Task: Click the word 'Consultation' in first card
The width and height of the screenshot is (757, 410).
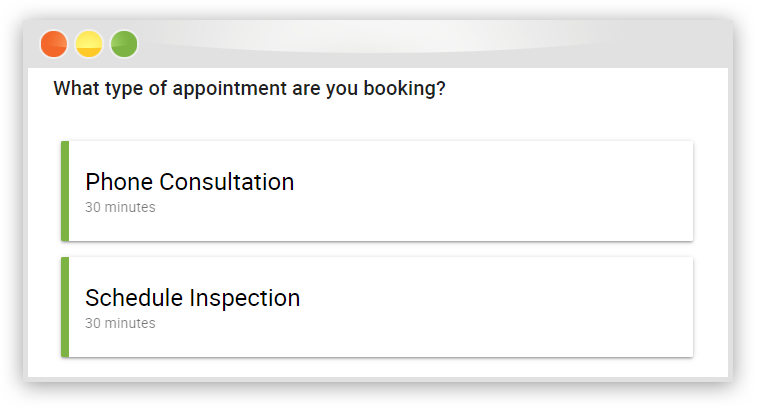Action: click(x=227, y=182)
